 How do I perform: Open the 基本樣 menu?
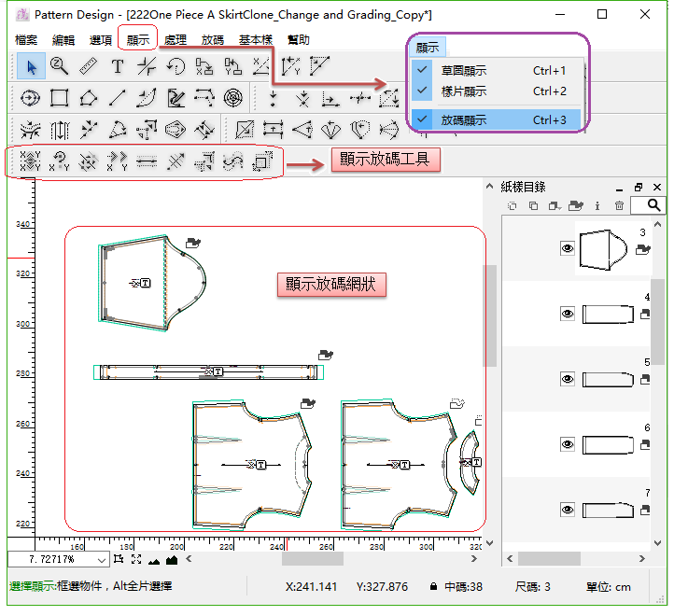(256, 40)
